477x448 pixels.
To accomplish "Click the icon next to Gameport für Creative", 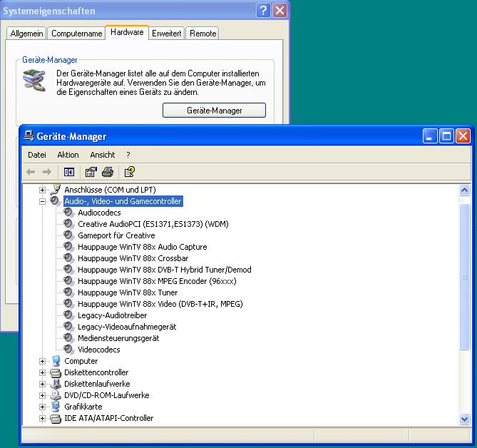I will click(68, 235).
